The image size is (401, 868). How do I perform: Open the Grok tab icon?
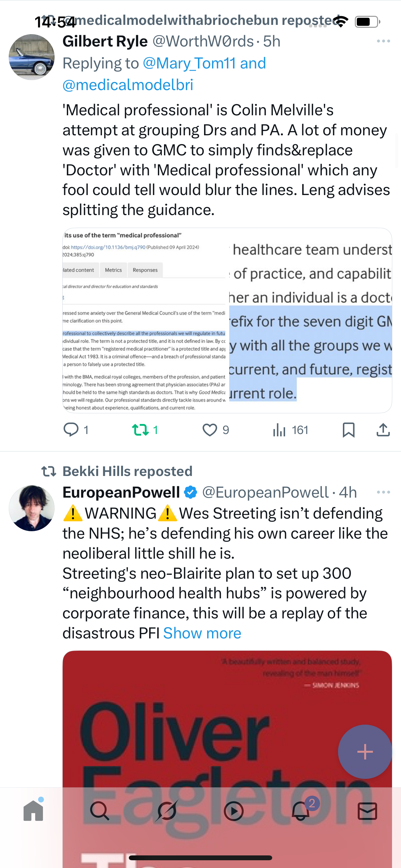point(167,811)
